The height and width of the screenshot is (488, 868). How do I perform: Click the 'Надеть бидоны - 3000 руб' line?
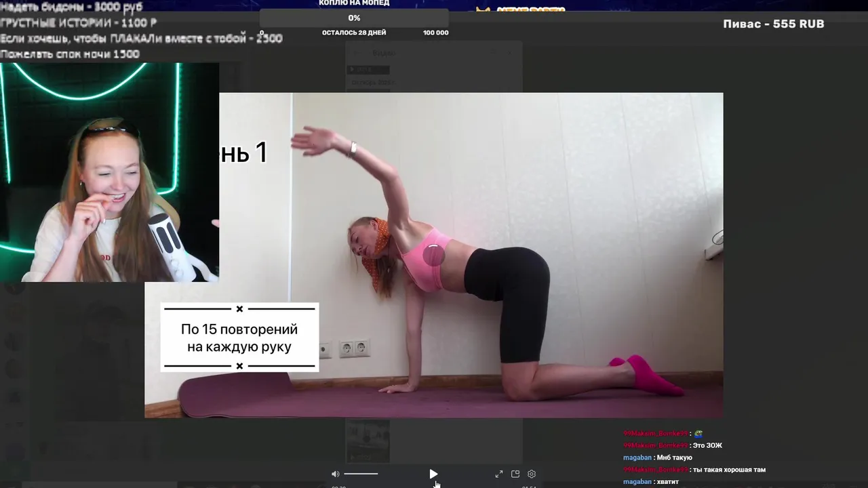pyautogui.click(x=71, y=9)
